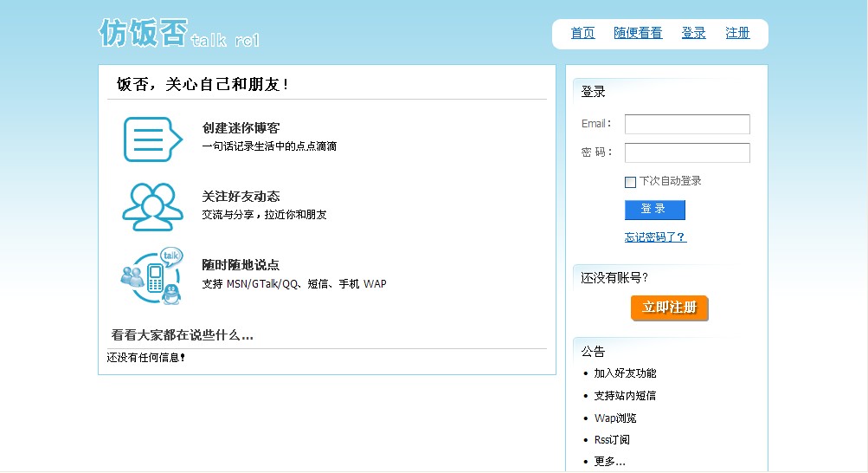Click the 支持站内短信 announcement item
Screen dimensions: 868x473
tap(625, 395)
